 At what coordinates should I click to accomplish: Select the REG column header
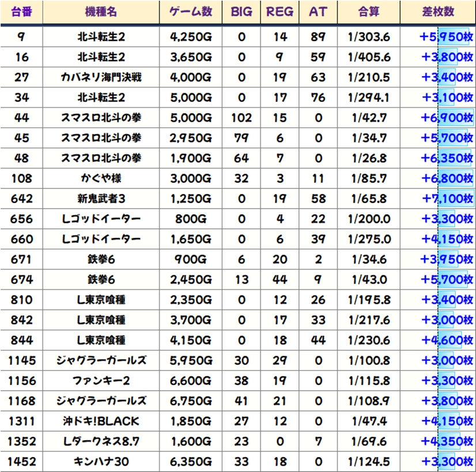point(279,13)
